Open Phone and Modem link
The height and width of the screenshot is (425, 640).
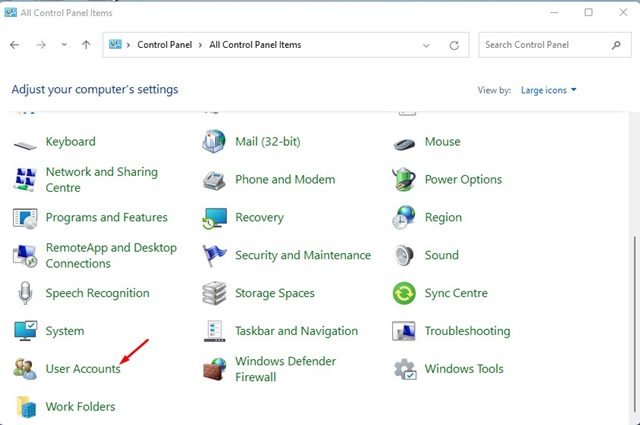pos(285,180)
